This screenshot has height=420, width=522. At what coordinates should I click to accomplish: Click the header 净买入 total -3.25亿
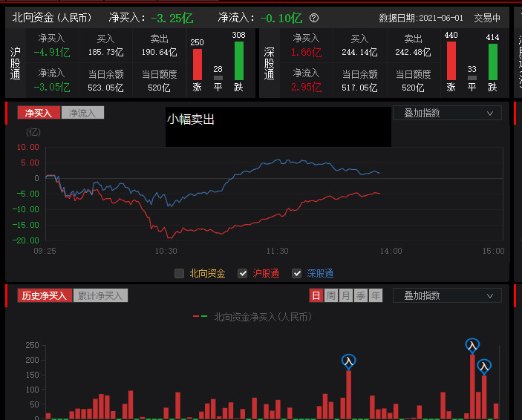tap(172, 18)
